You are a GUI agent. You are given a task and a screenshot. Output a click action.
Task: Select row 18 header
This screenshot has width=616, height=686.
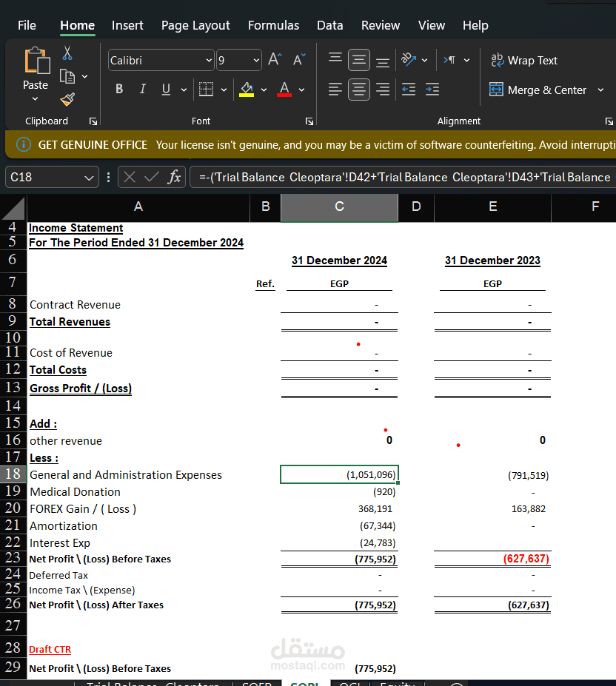click(13, 474)
